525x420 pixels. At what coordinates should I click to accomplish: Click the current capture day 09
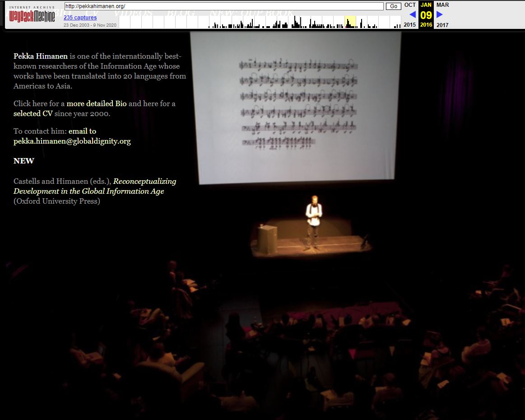426,15
